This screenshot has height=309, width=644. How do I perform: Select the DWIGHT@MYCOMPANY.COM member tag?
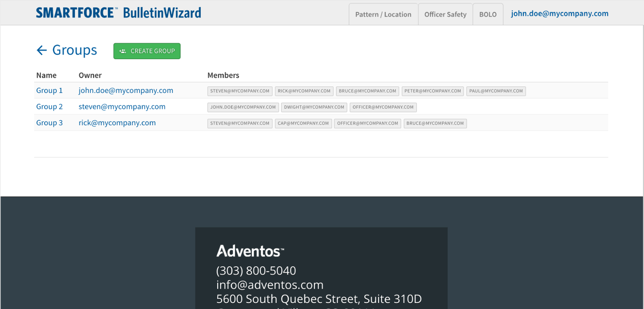[x=314, y=107]
